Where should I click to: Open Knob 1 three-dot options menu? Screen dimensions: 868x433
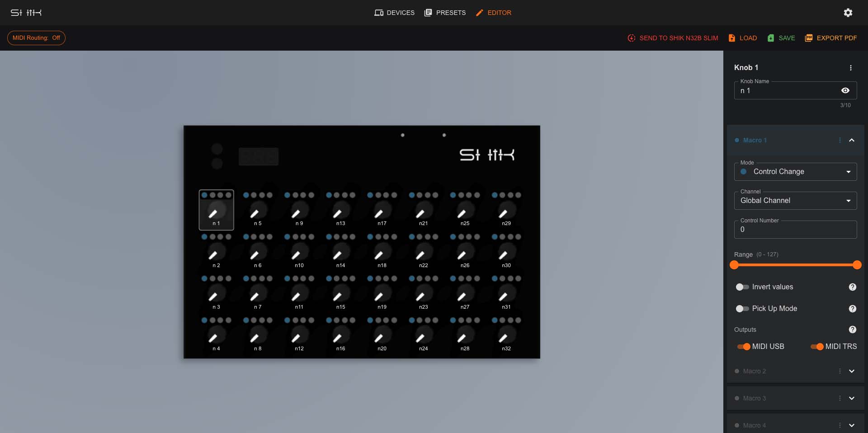tap(850, 68)
